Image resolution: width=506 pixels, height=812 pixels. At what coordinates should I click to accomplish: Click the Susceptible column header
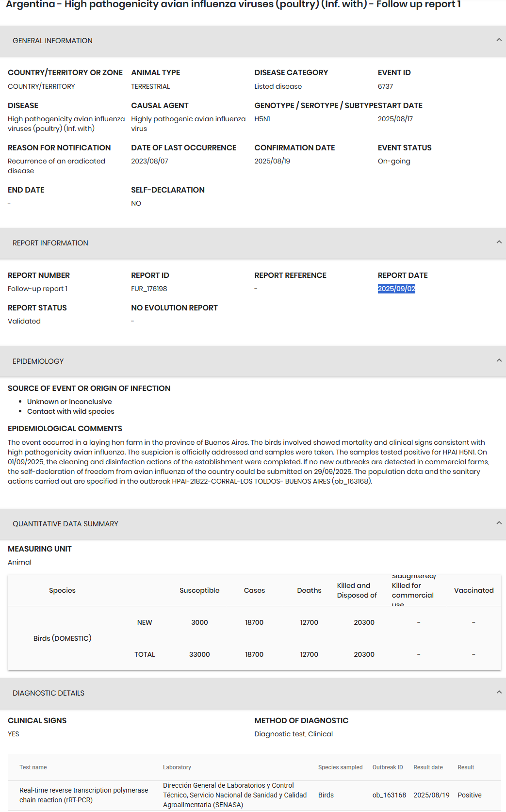click(x=199, y=590)
